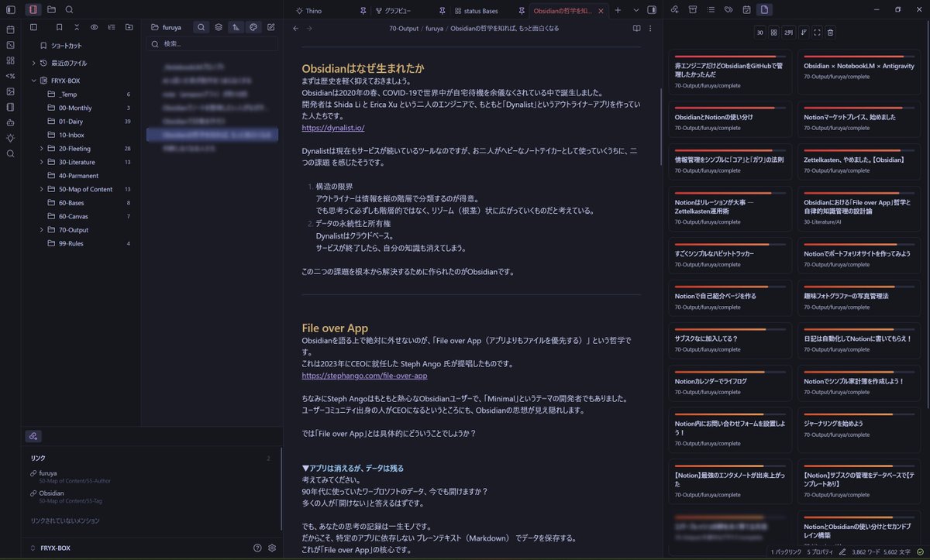Viewport: 930px width, 560px height.
Task: Switch to the status Bases tab
Action: (x=480, y=11)
